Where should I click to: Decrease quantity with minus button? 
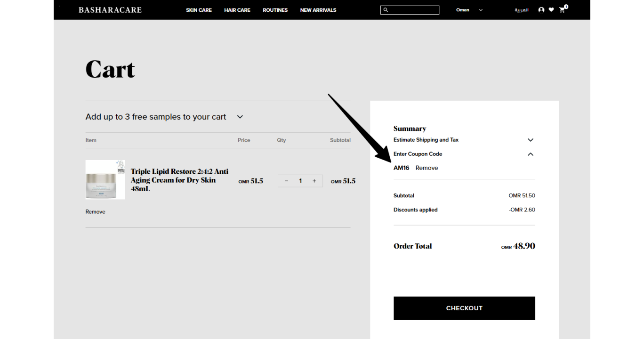[286, 181]
